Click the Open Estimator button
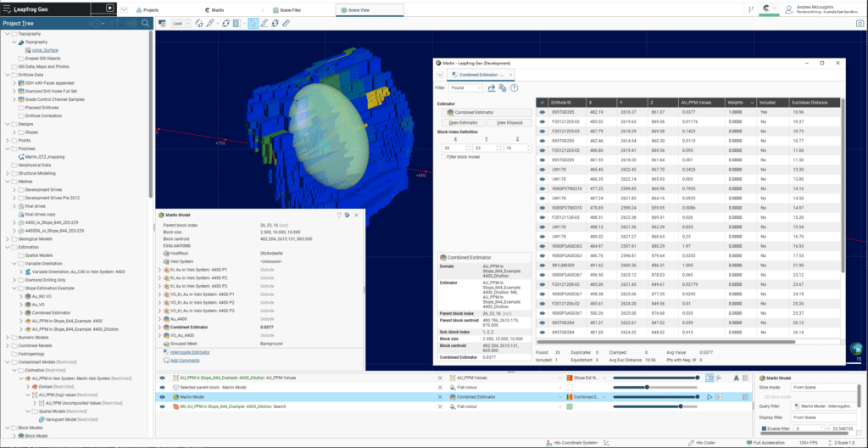 463,122
